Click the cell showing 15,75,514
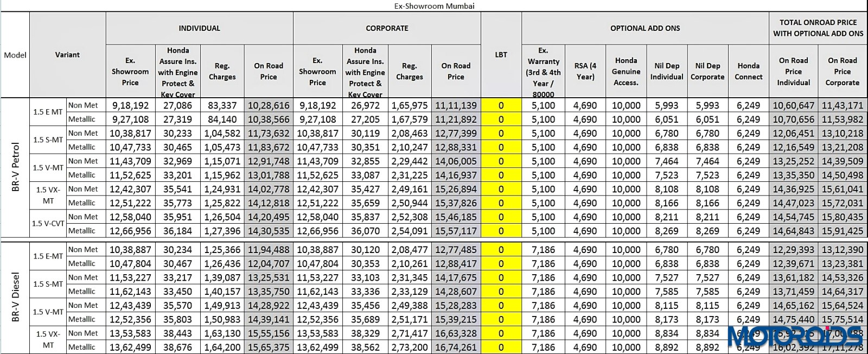Screen dimensions: 868x354 pos(843,319)
